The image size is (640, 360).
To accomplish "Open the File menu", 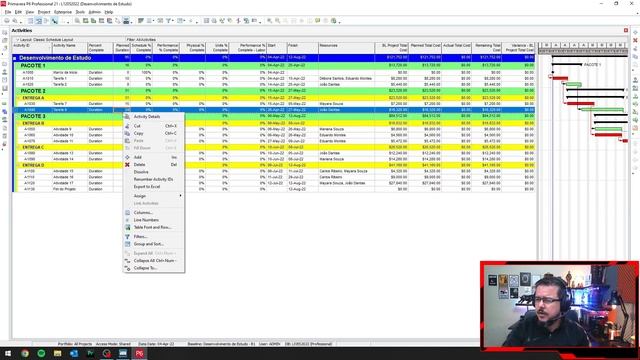I will (8, 12).
